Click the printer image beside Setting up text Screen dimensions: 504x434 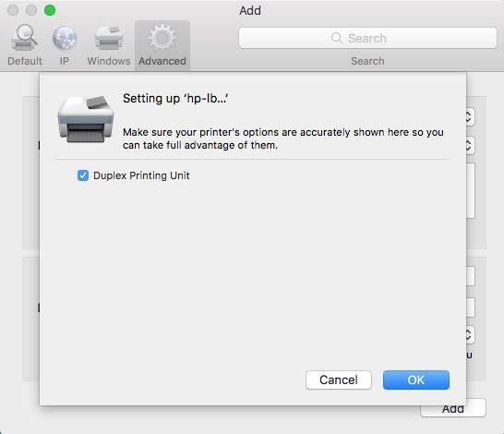point(86,119)
